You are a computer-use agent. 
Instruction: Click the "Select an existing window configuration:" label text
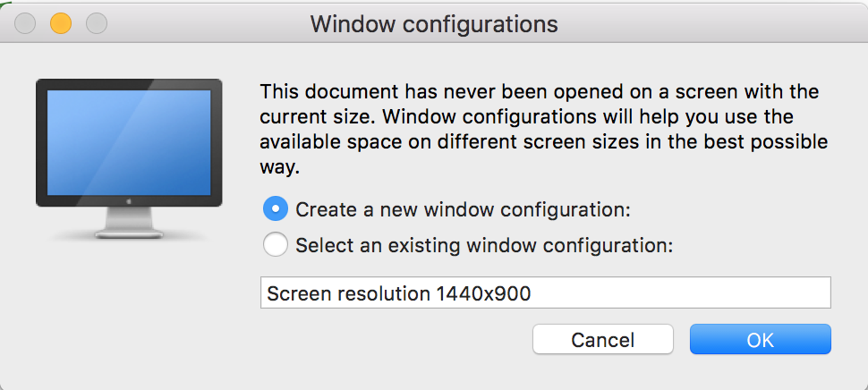click(483, 244)
